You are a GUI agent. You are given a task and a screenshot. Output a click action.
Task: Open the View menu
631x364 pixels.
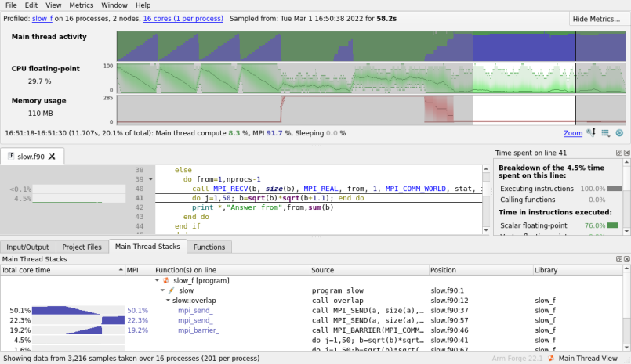click(x=53, y=5)
